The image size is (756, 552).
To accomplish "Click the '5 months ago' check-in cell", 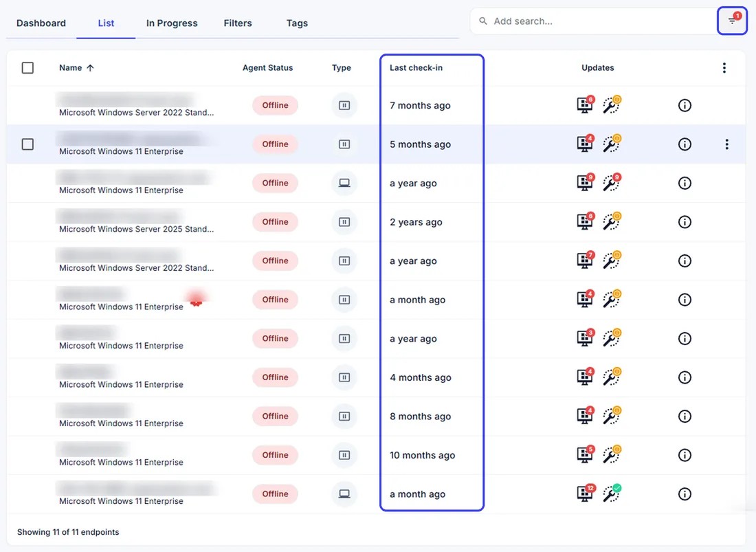I will pos(420,144).
